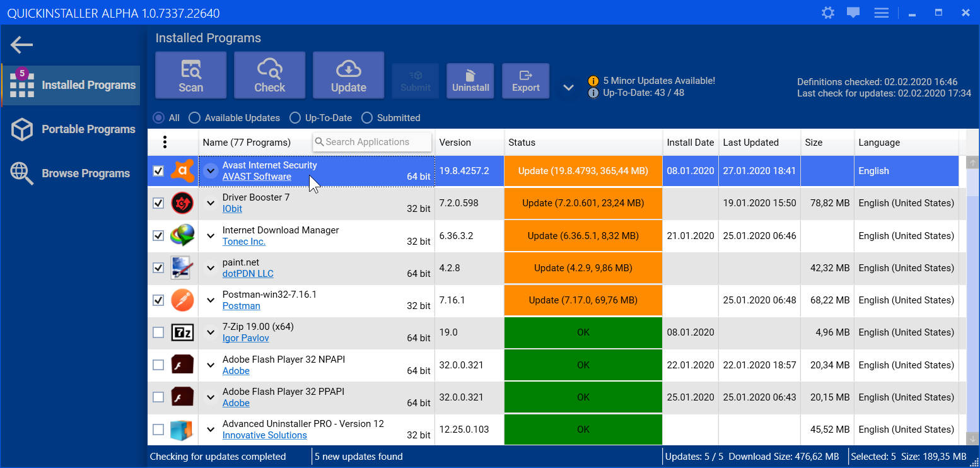
Task: Click the paint.net app icon
Action: click(182, 268)
